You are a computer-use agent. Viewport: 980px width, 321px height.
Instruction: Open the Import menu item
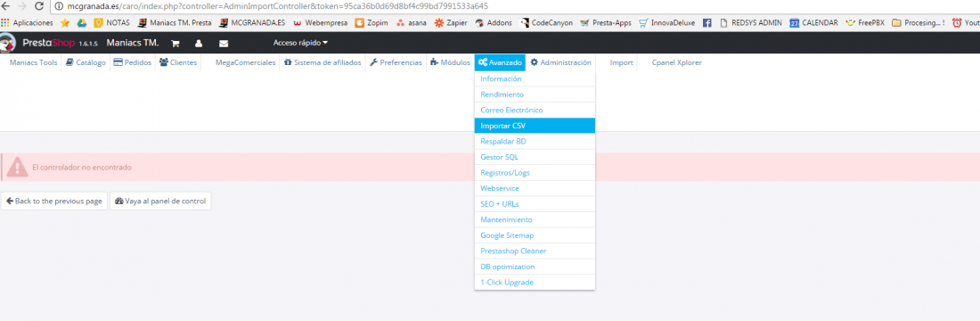(621, 62)
